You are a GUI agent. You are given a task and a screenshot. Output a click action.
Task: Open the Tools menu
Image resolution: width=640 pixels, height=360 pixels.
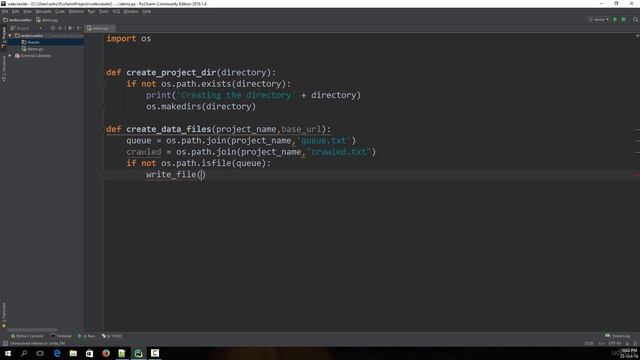coord(104,11)
